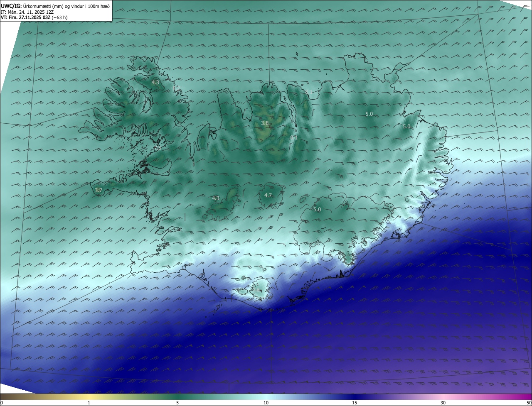Click the colour scale tick labelled 30
532x406 pixels.
point(443,403)
